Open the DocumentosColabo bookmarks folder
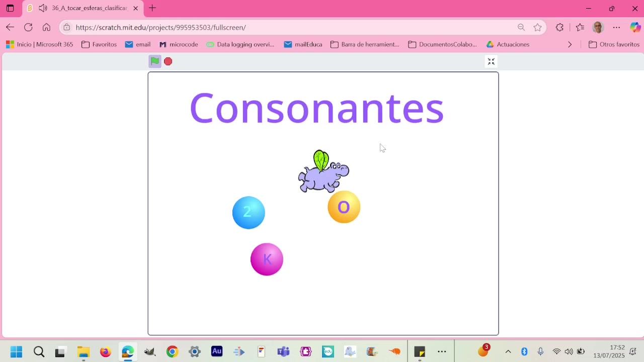644x362 pixels. (443, 44)
